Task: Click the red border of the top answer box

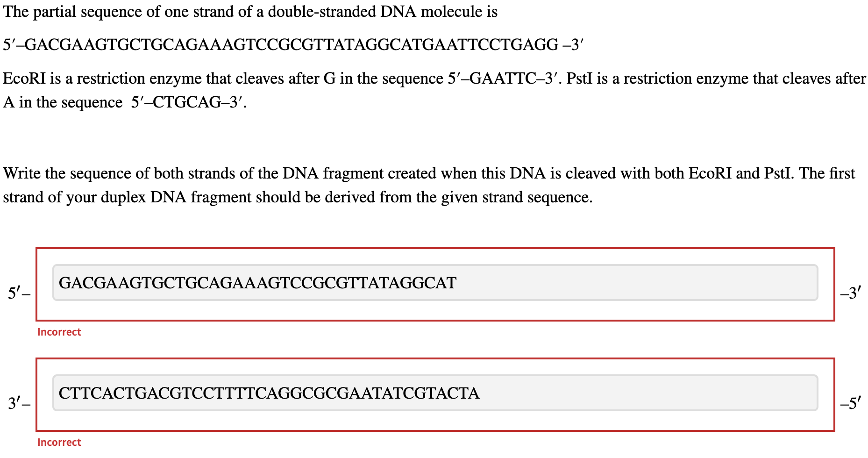Action: (434, 249)
